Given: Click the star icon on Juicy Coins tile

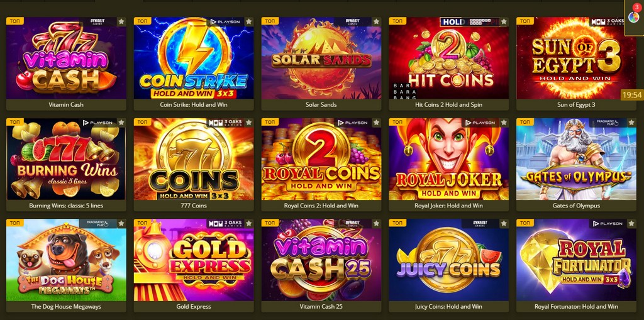Looking at the screenshot, I should tap(504, 223).
